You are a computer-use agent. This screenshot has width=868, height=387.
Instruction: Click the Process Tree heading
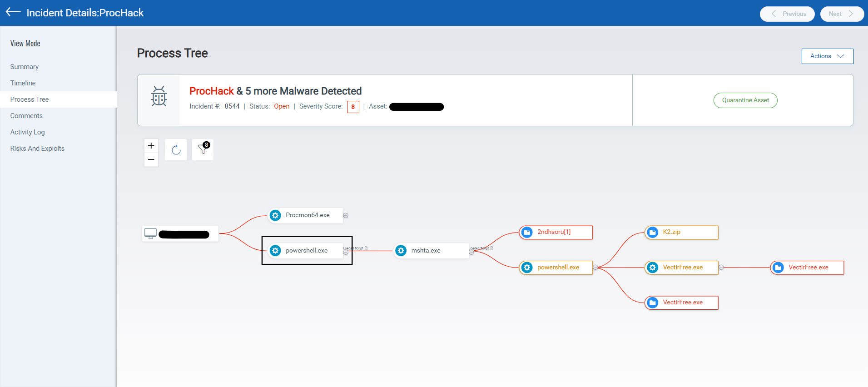173,53
